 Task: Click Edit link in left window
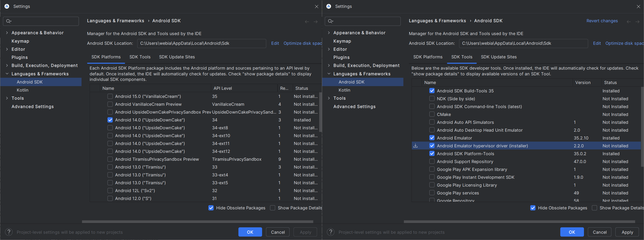point(275,43)
